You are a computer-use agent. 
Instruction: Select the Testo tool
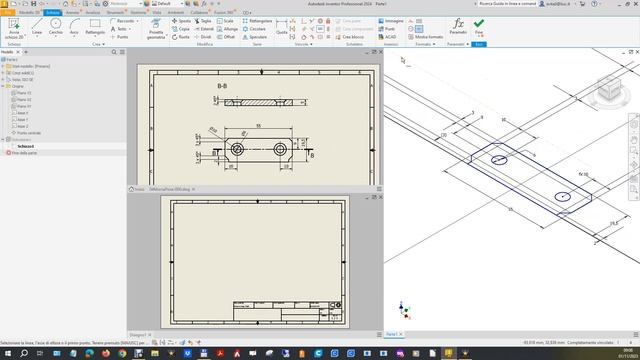tap(119, 29)
